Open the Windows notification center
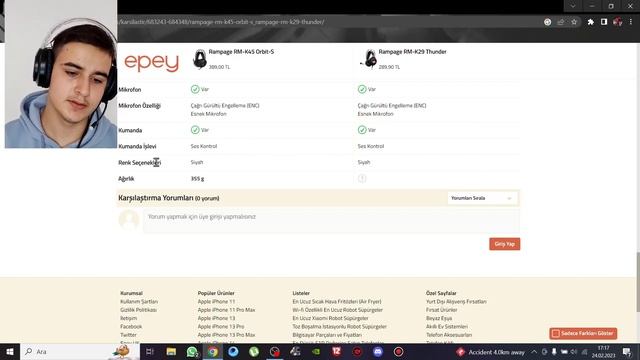640x360 pixels. [627, 352]
